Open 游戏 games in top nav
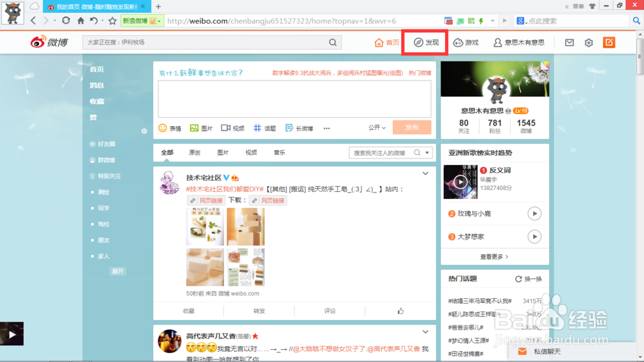The image size is (644, 362). [x=466, y=43]
